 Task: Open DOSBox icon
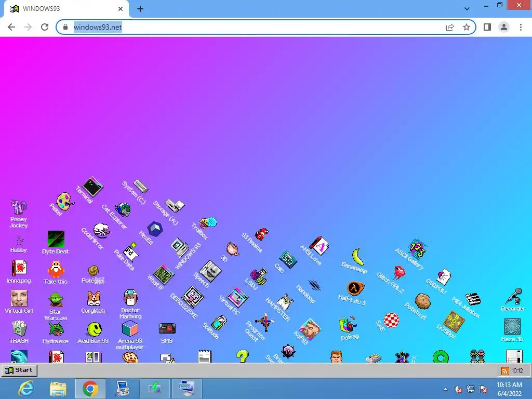454,321
